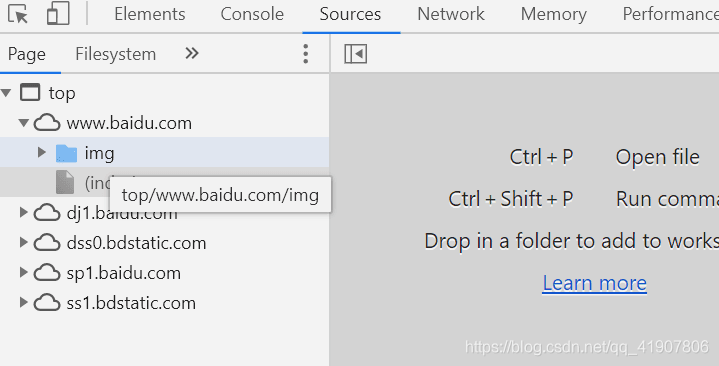Image resolution: width=719 pixels, height=366 pixels.
Task: Click the top frame window icon
Action: click(x=30, y=93)
